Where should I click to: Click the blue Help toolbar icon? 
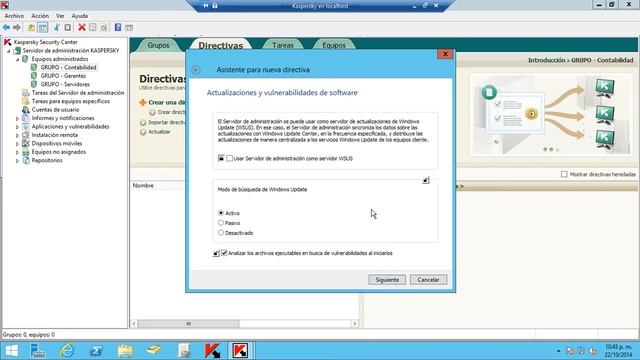pos(118,27)
